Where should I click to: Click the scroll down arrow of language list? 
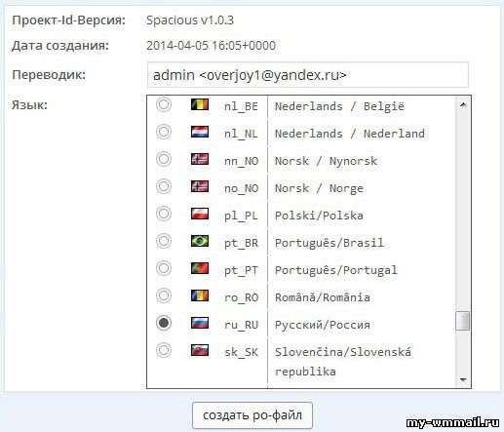pyautogui.click(x=463, y=379)
